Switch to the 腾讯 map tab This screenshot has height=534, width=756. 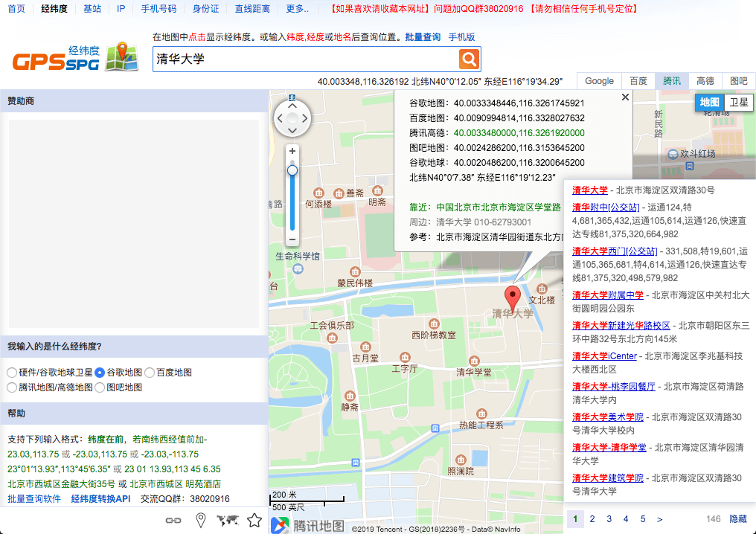671,81
